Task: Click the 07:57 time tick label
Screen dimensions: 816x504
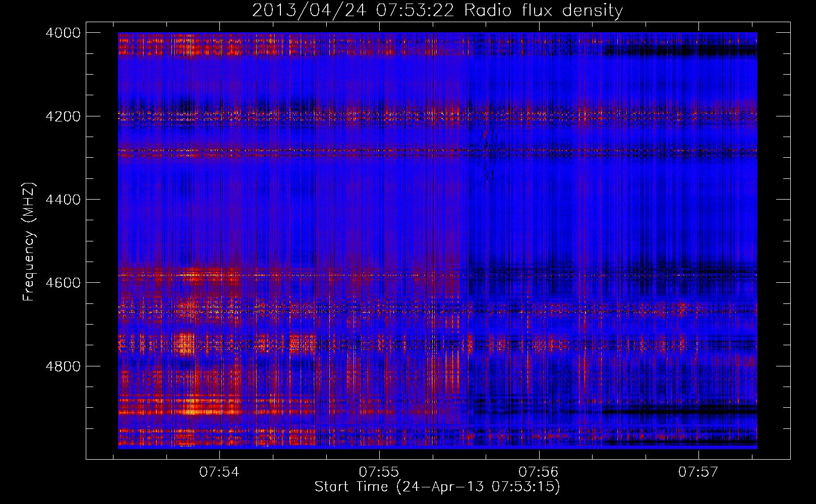Action: (698, 472)
